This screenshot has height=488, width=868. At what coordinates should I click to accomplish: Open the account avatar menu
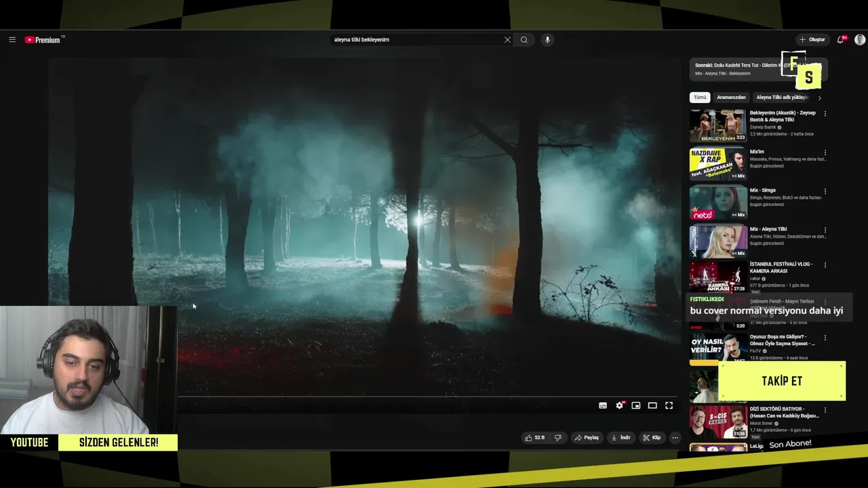tap(860, 40)
